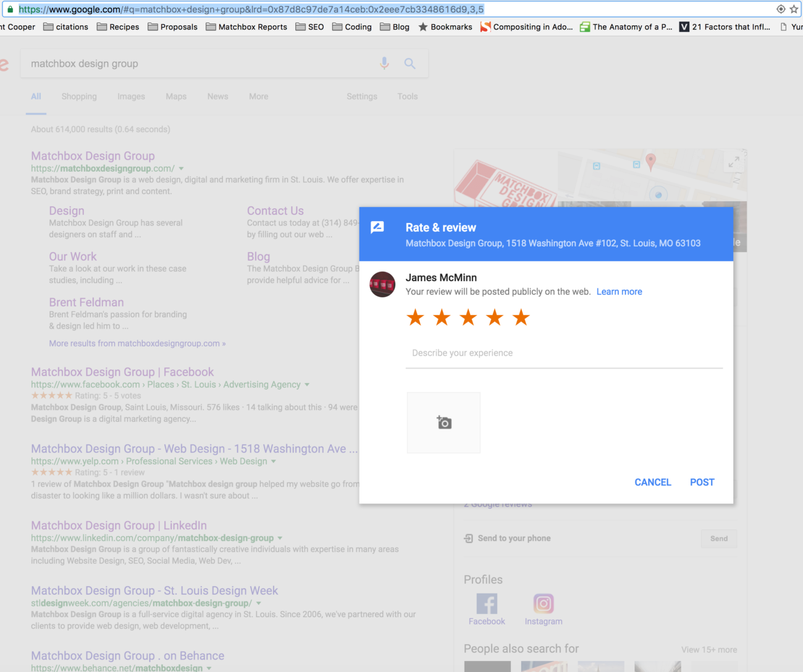Click the Describe your experience text field

click(x=564, y=353)
